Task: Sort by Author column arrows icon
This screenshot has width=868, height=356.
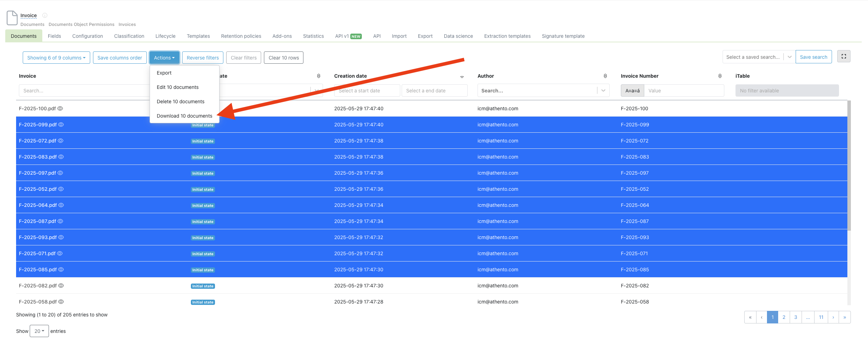Action: coord(605,76)
